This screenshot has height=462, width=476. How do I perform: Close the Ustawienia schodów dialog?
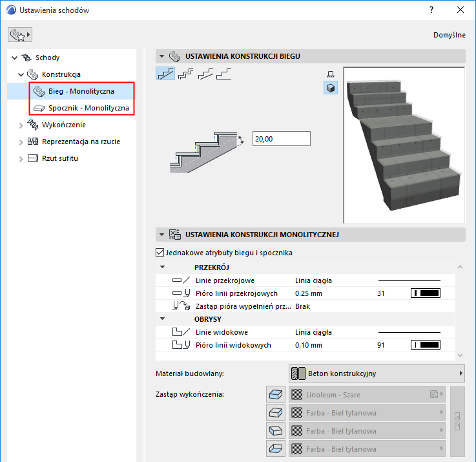[460, 10]
